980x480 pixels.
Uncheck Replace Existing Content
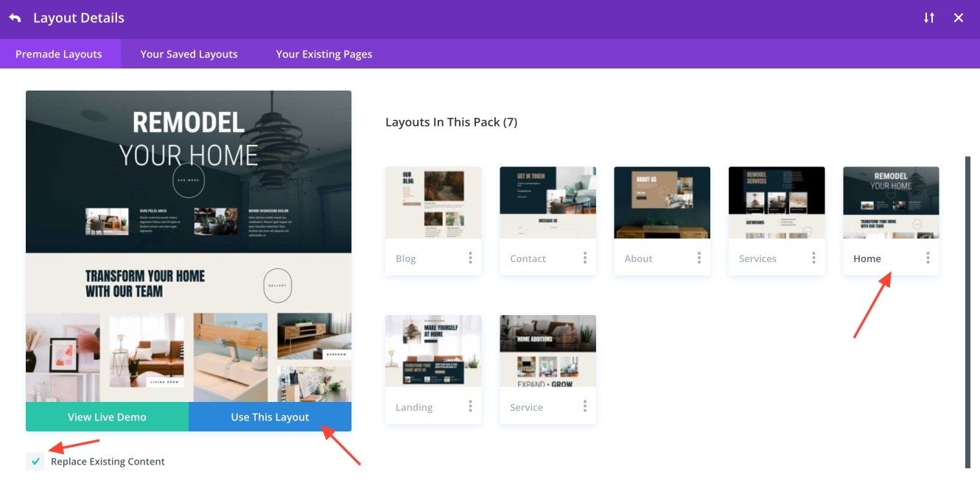pos(35,461)
